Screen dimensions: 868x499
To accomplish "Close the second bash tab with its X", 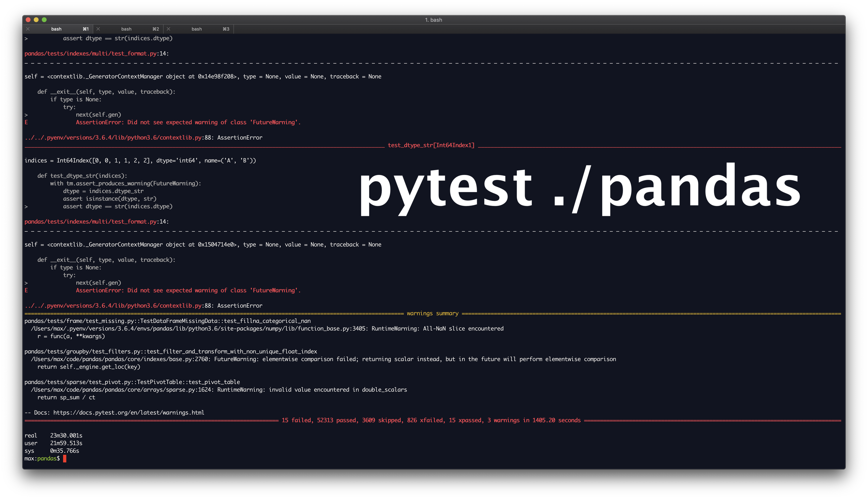I will (98, 29).
